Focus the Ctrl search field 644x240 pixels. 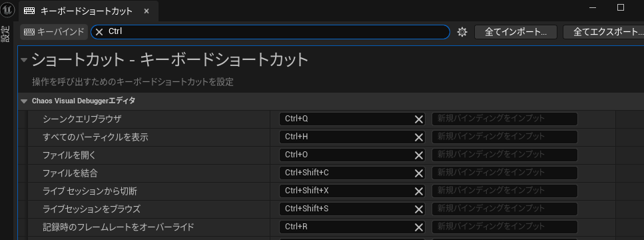tap(271, 31)
